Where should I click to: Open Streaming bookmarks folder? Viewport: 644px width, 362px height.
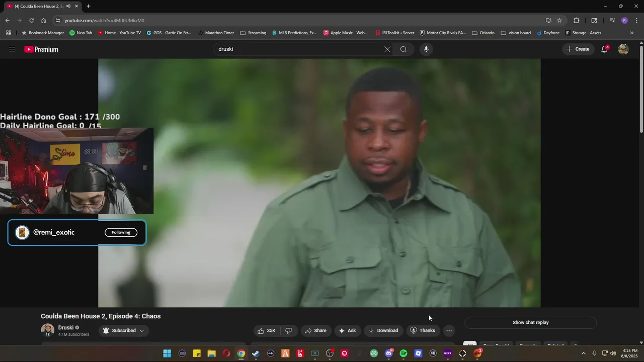tap(253, 33)
